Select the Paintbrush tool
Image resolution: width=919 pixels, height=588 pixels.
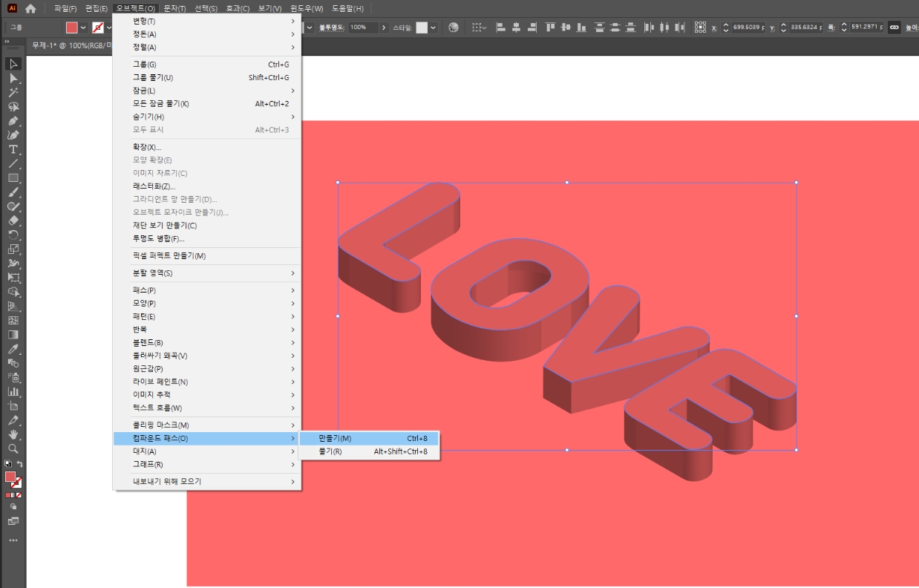coord(13,192)
